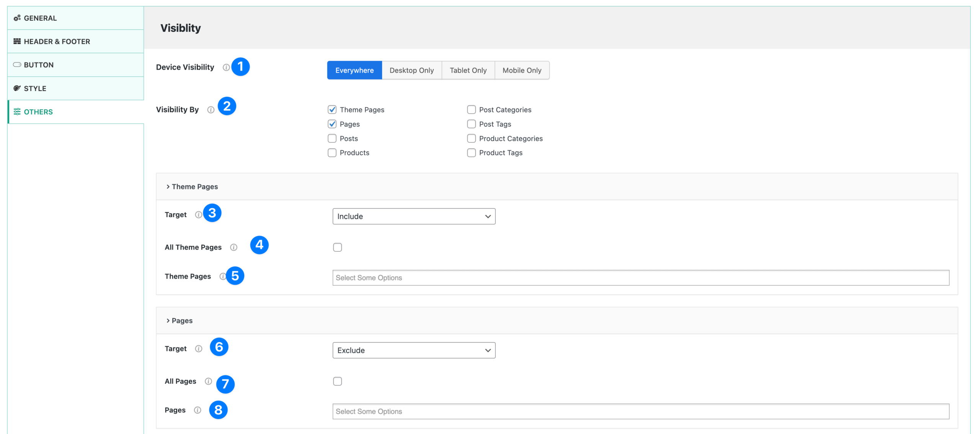This screenshot has width=980, height=434.
Task: Select the Desktop Only visibility button
Action: coord(412,70)
